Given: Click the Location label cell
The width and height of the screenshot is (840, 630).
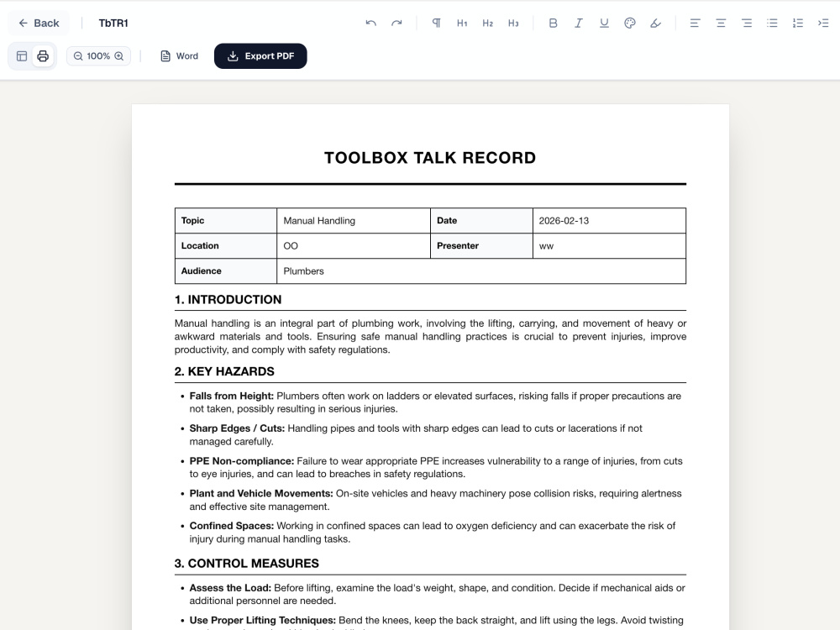Looking at the screenshot, I should [x=225, y=246].
